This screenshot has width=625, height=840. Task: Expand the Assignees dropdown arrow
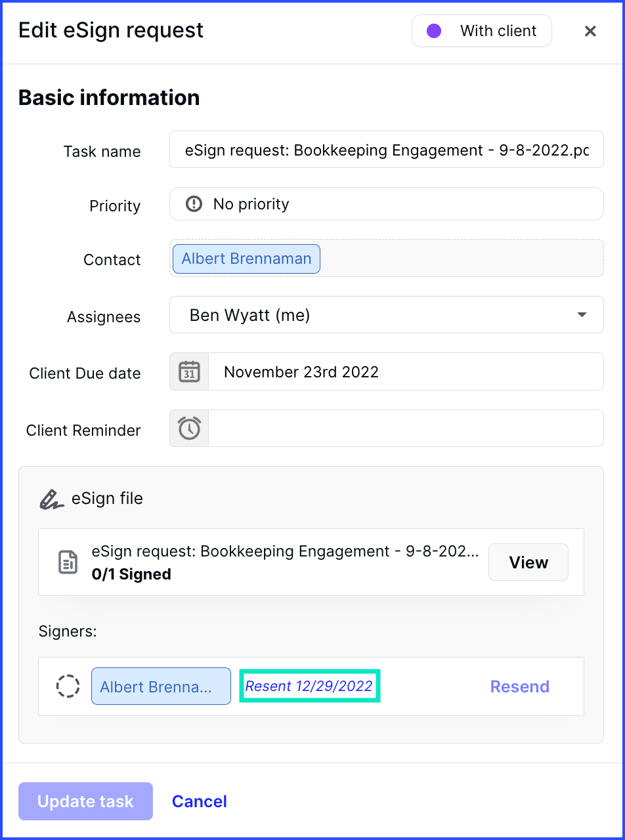tap(582, 315)
